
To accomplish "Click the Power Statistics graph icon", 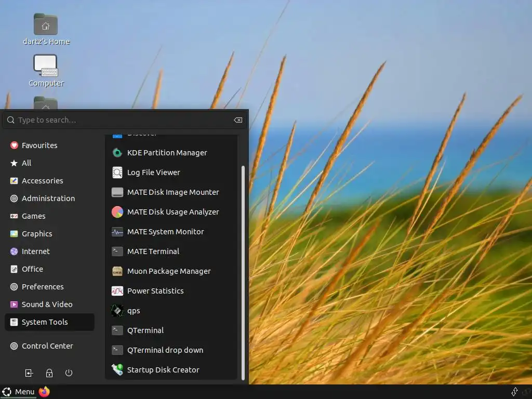I will click(x=117, y=291).
